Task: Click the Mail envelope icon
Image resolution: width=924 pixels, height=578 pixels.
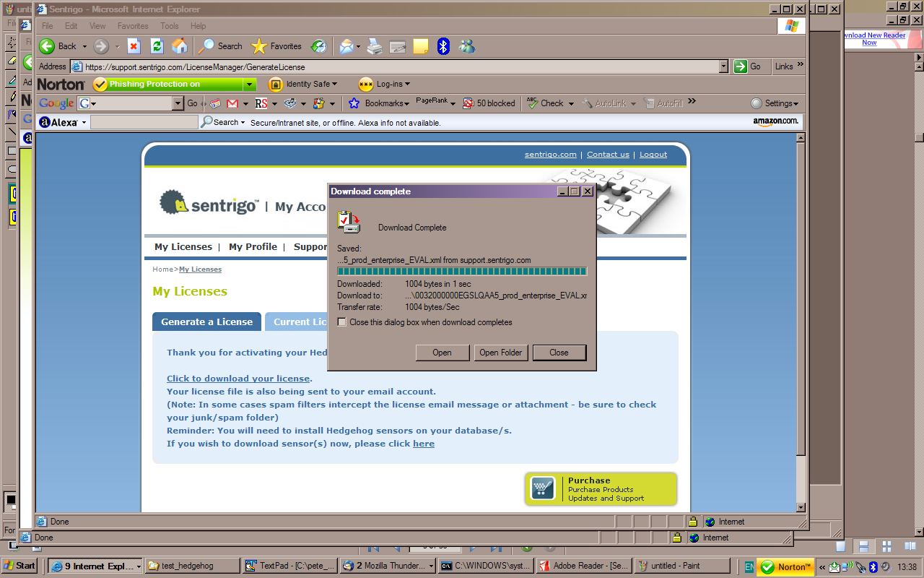Action: pyautogui.click(x=346, y=46)
